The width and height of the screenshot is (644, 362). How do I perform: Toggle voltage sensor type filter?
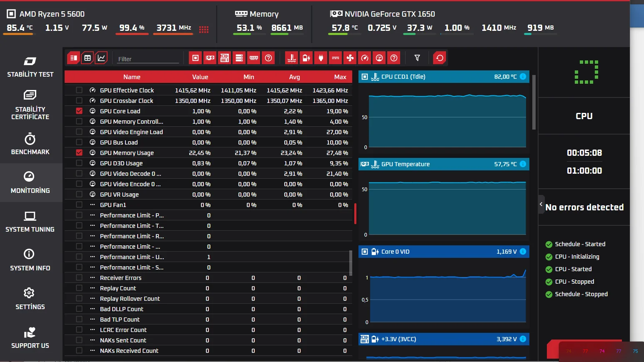306,58
